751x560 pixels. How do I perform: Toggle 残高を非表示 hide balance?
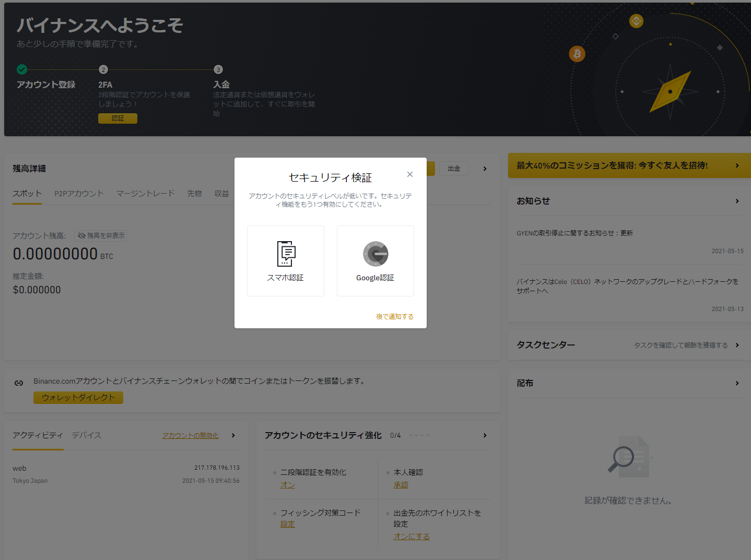[101, 236]
